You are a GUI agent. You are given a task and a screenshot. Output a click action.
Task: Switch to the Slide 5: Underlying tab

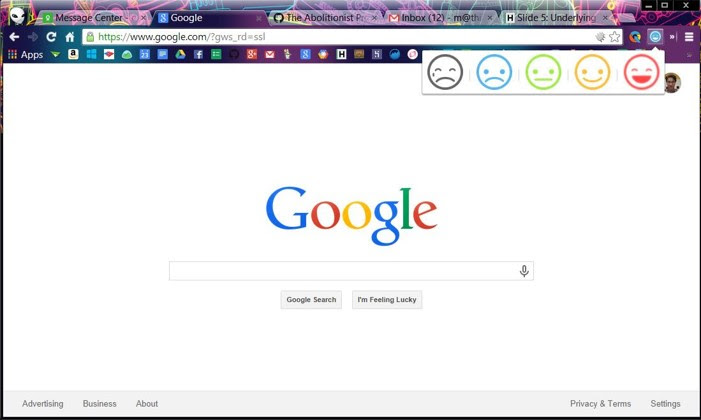556,18
